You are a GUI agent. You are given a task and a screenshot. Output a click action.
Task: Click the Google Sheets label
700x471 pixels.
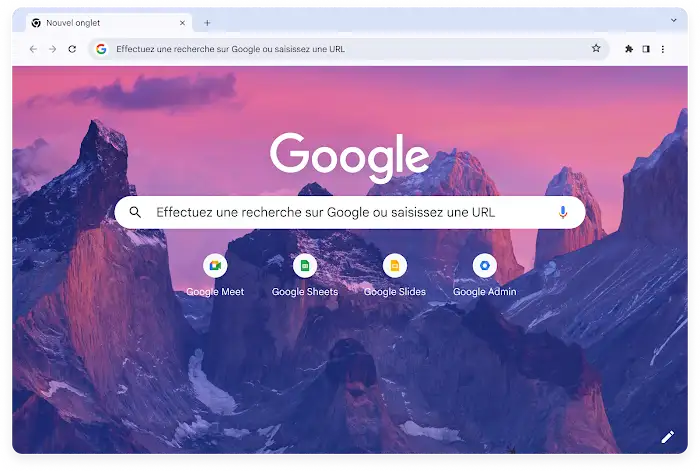click(305, 292)
